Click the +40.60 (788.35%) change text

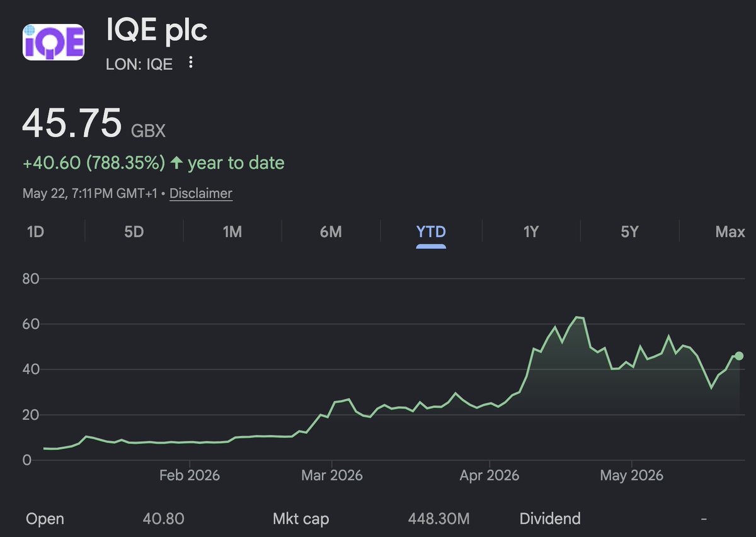(x=94, y=163)
